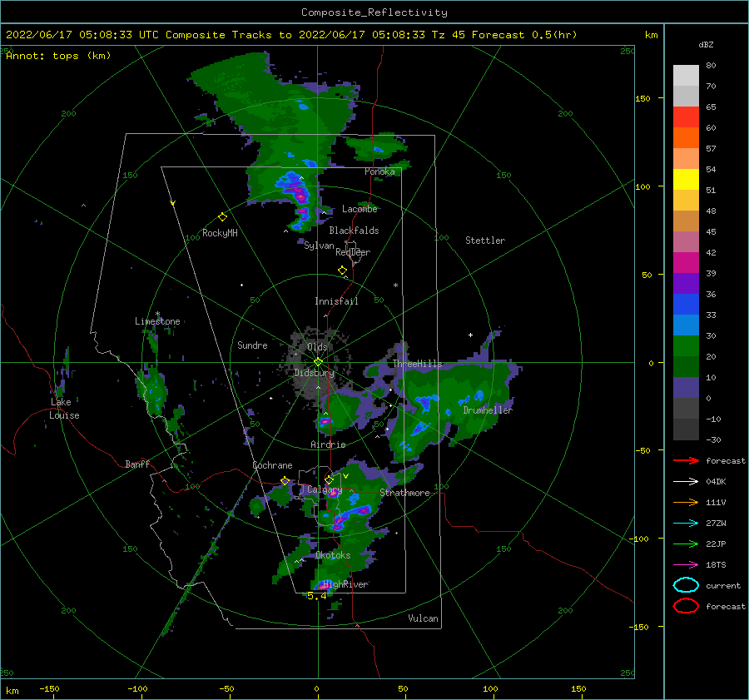The image size is (749, 700).
Task: Click the yellow radar-site diamond between Olds and Didsbury
Action: [318, 362]
